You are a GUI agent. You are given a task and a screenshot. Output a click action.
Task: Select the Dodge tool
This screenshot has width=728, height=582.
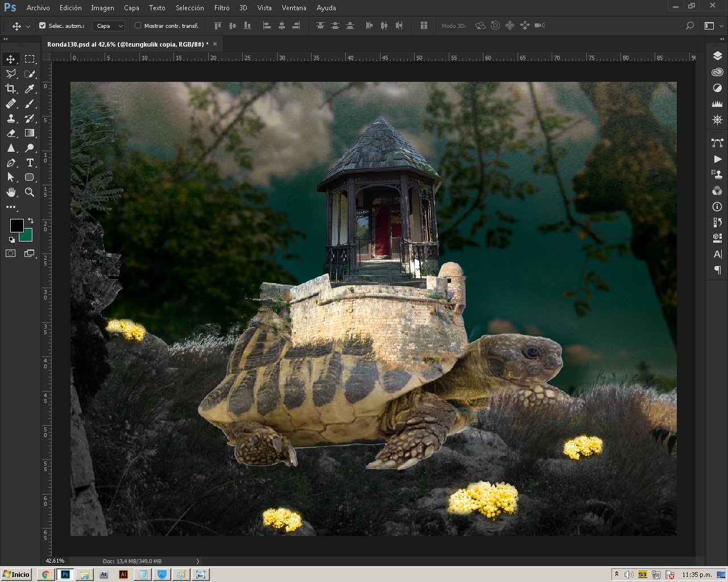(30, 148)
